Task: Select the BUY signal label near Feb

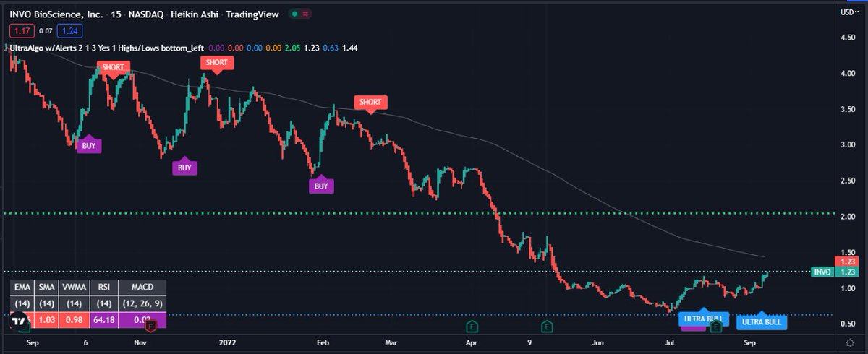Action: 321,185
